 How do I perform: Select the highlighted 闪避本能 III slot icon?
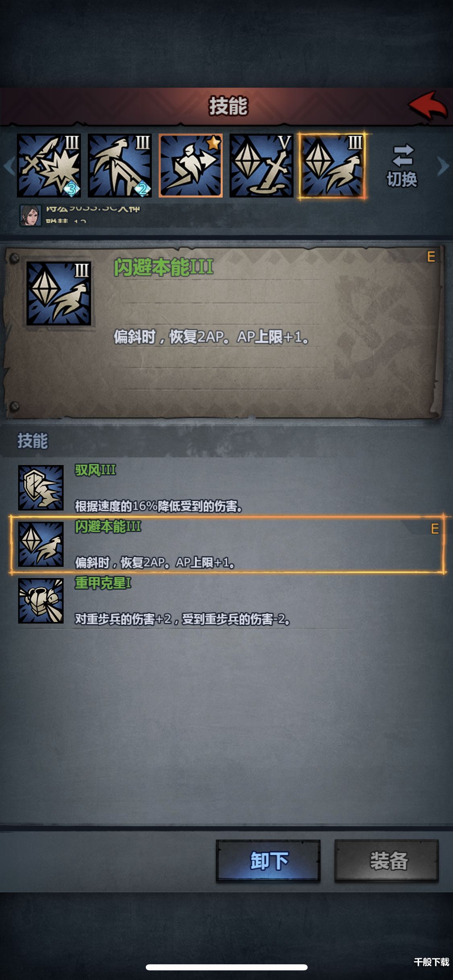332,166
